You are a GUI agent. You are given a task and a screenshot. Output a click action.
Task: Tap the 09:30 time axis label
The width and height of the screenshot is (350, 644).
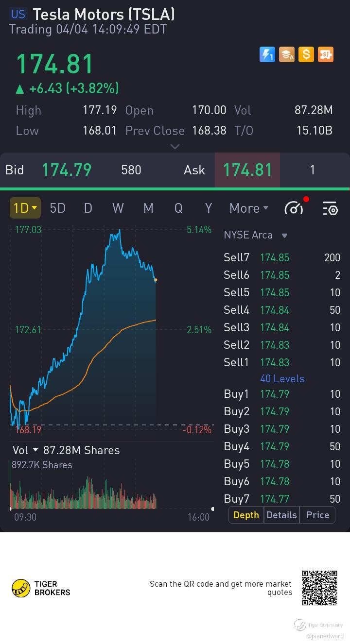coord(25,517)
